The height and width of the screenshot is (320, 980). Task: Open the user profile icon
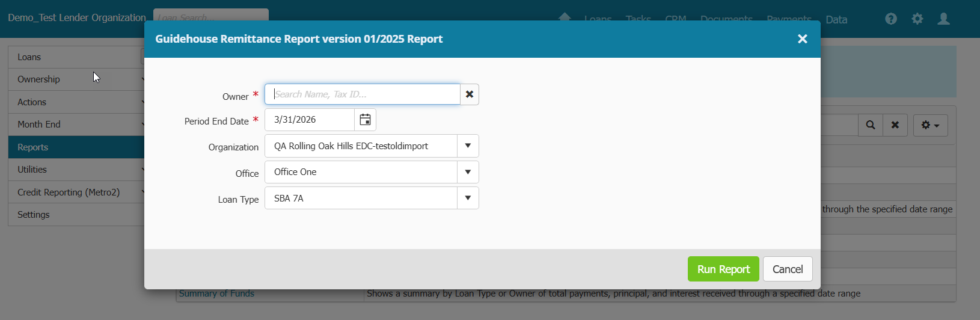944,19
